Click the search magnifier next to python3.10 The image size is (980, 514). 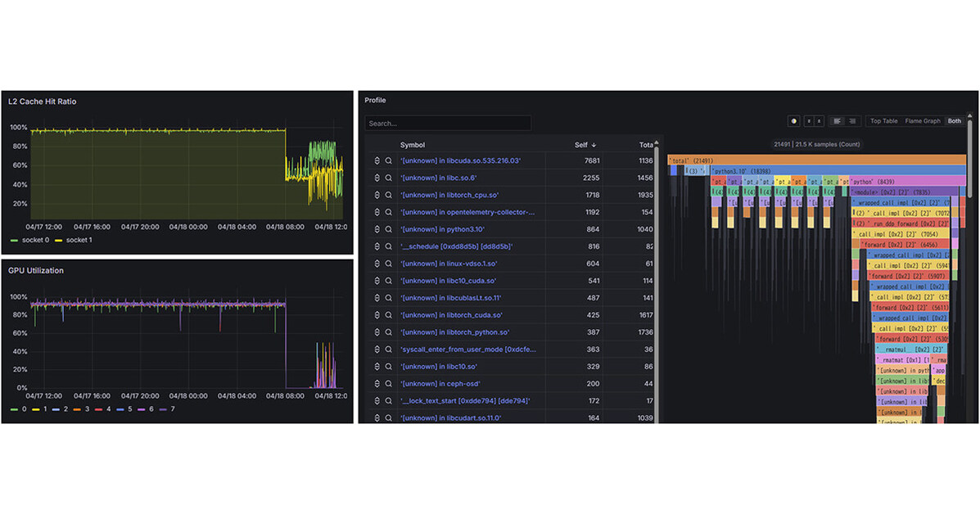(x=387, y=229)
